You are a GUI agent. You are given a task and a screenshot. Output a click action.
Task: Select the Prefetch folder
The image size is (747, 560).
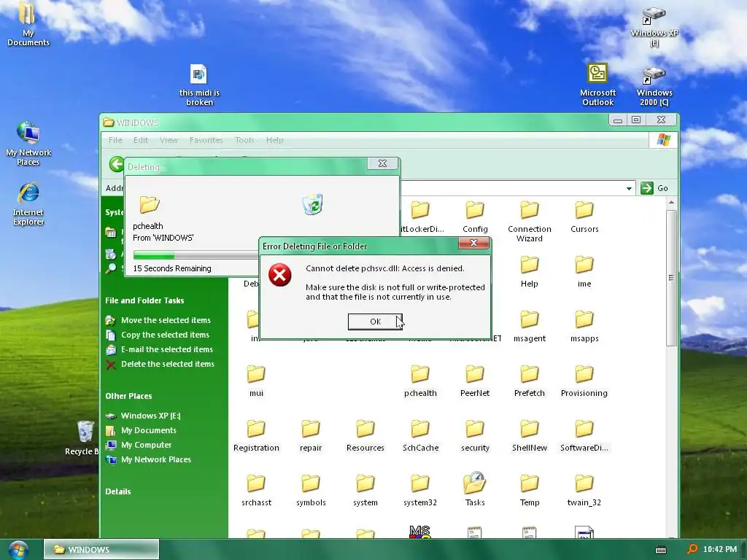[530, 381]
